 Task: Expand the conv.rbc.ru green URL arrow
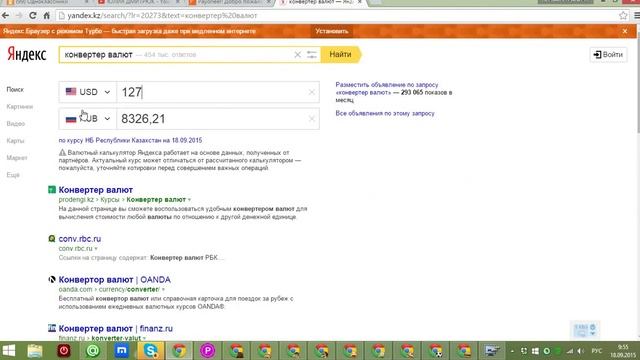tap(96, 249)
